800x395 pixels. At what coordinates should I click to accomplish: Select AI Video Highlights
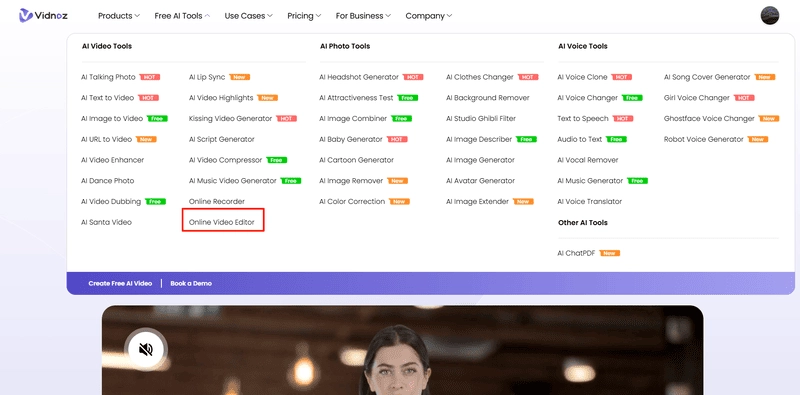pos(221,97)
